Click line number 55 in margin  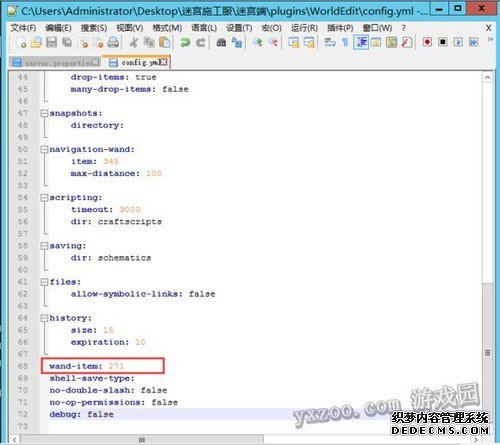tap(23, 210)
